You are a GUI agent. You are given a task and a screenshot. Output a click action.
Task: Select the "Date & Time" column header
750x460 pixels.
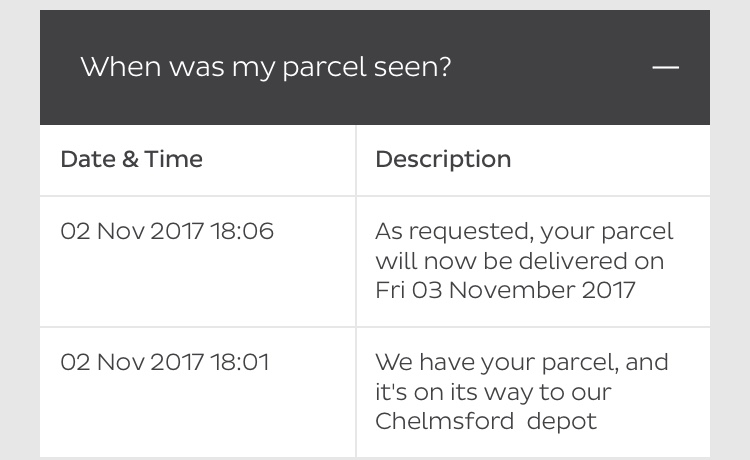132,159
